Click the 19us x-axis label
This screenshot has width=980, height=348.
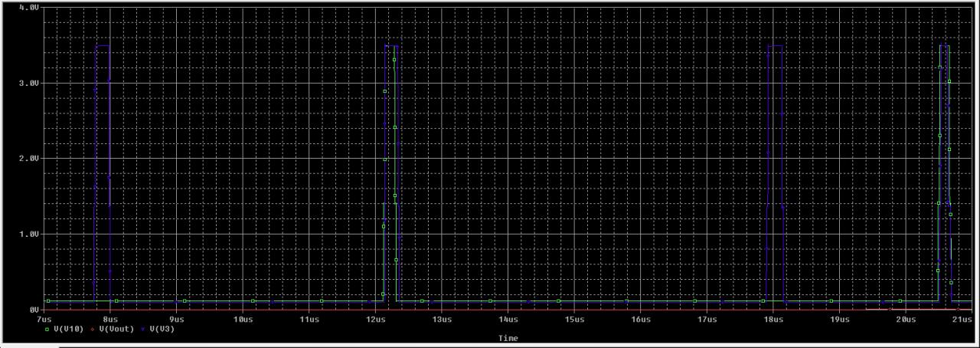point(839,319)
